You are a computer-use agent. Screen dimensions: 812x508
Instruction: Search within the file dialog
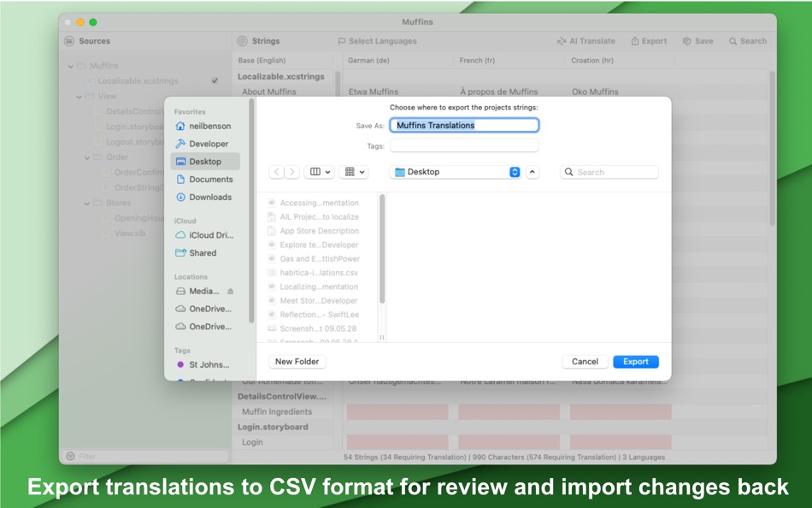click(x=609, y=172)
